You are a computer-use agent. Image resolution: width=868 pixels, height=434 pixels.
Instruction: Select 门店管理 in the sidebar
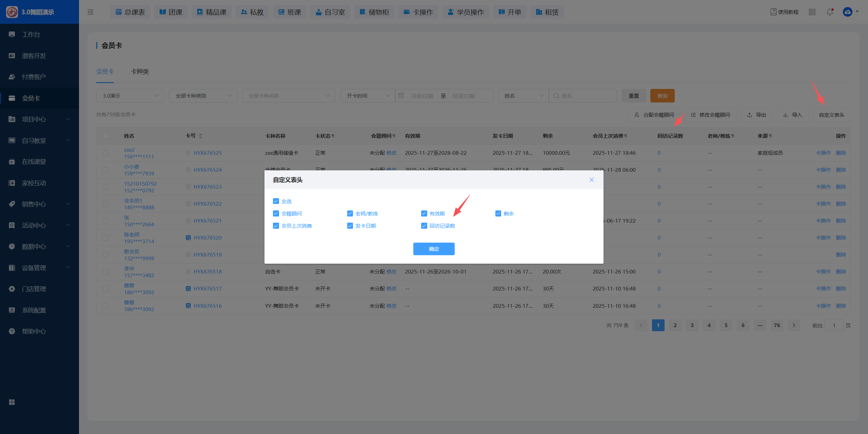[x=34, y=289]
